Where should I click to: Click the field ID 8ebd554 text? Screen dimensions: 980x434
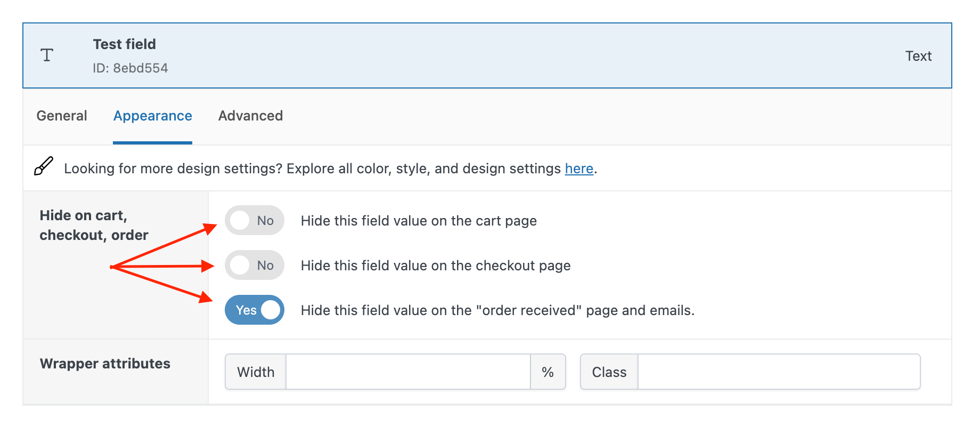(130, 68)
